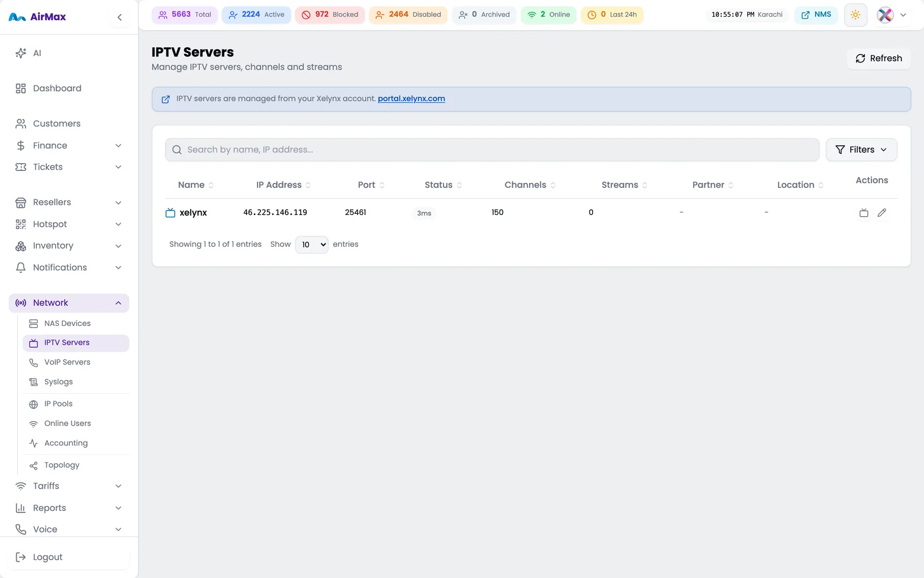Open the Customers page
The image size is (924, 578).
coord(69,124)
